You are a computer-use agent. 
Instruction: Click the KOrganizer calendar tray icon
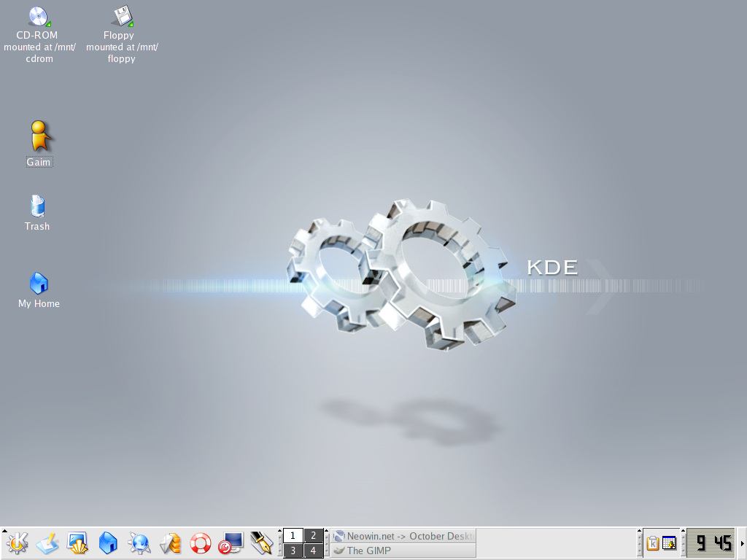[670, 543]
